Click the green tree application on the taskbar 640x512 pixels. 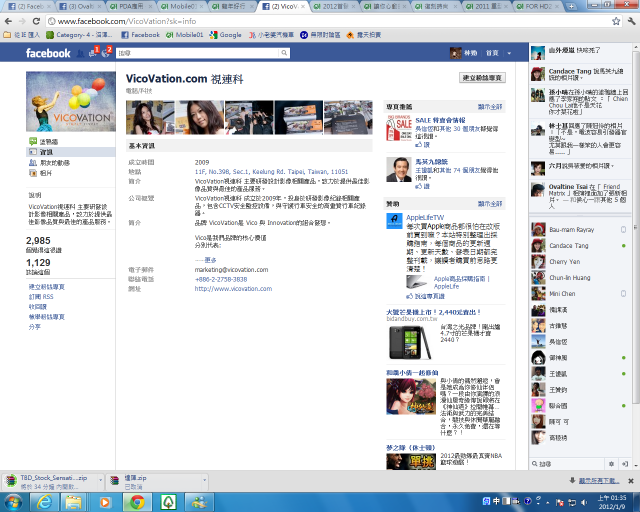pyautogui.click(x=168, y=502)
